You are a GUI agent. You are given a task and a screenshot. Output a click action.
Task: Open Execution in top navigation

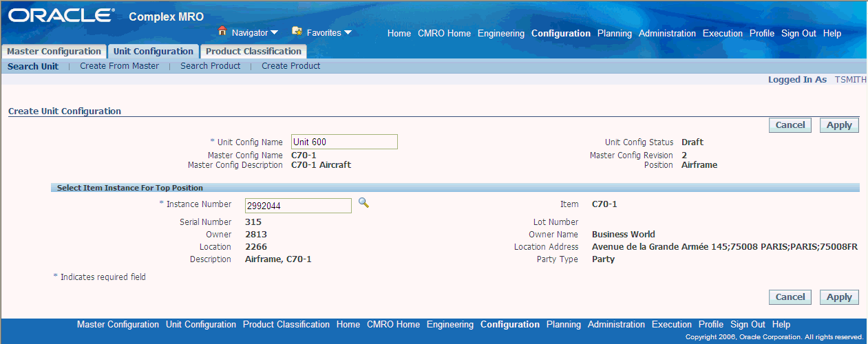[723, 33]
